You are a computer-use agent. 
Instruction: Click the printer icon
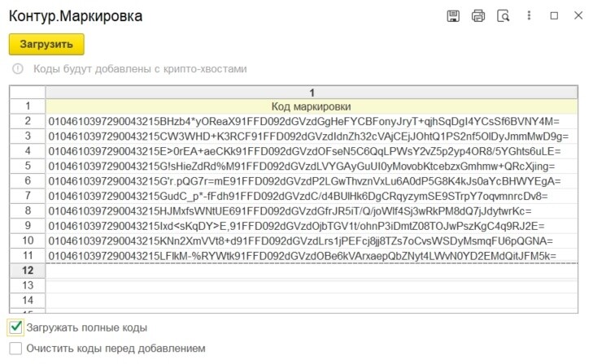point(478,16)
